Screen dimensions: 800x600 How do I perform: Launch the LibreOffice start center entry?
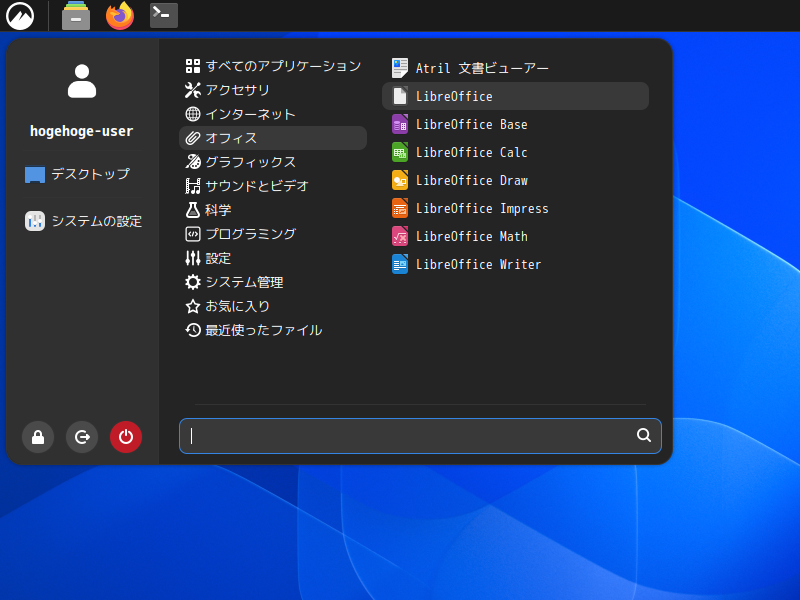[515, 96]
